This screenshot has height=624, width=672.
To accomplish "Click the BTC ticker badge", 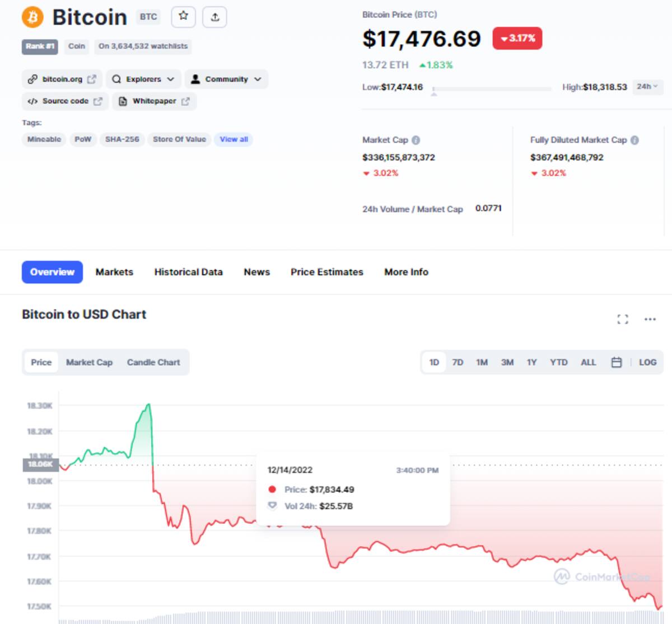I will pyautogui.click(x=148, y=17).
